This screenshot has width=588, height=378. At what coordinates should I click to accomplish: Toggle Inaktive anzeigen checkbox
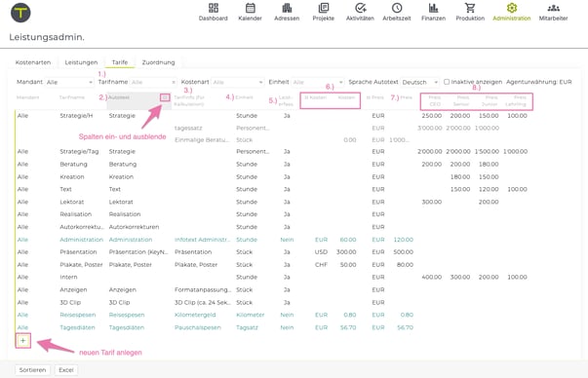pyautogui.click(x=447, y=82)
